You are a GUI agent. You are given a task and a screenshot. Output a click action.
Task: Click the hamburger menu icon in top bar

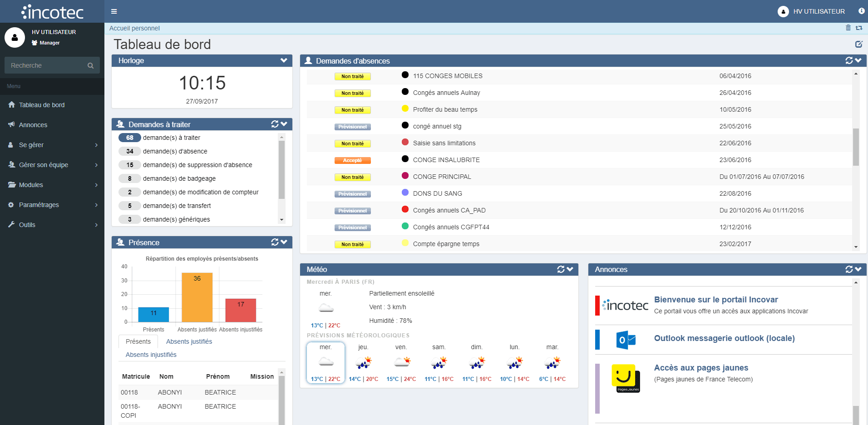click(114, 11)
